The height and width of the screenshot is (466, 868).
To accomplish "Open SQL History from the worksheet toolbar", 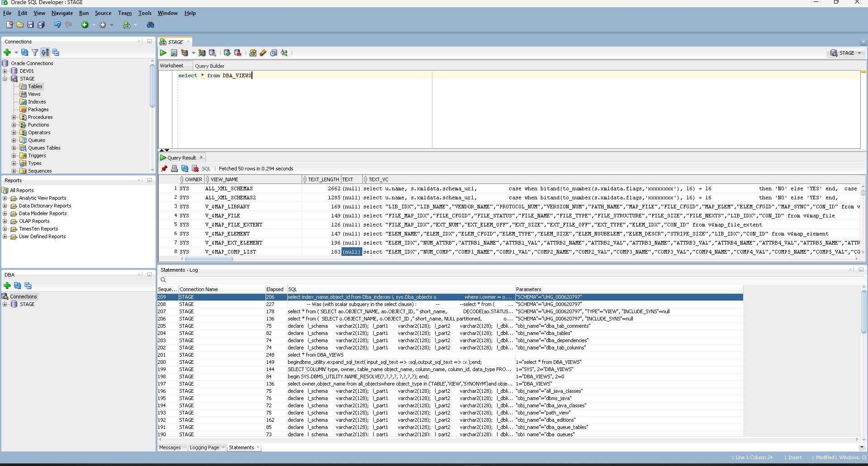I will (x=274, y=53).
